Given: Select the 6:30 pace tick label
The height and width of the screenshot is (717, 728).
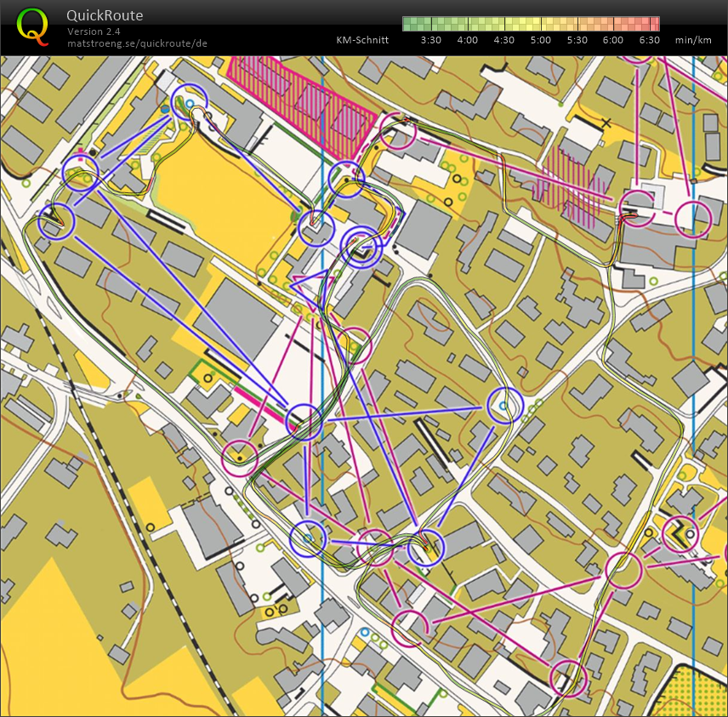Looking at the screenshot, I should pyautogui.click(x=650, y=40).
